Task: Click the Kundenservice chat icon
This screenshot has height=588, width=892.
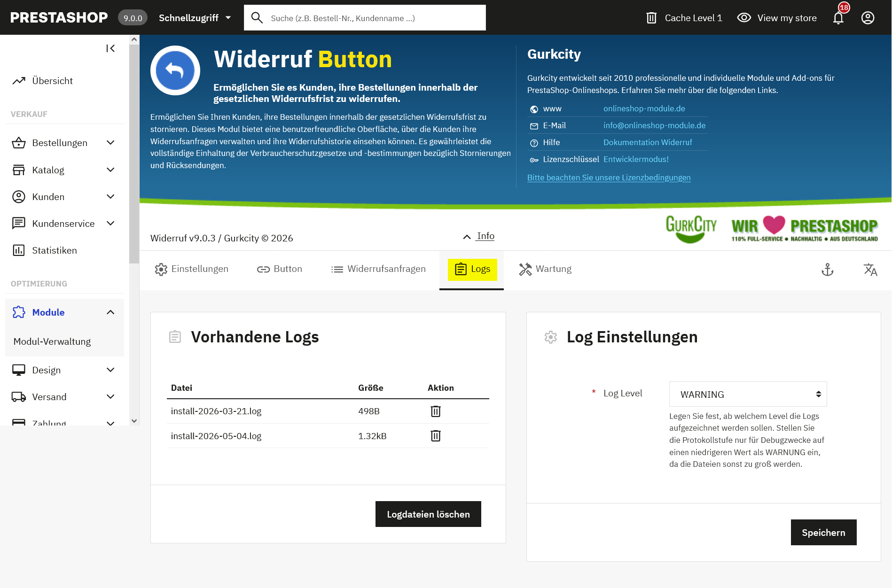Action: pyautogui.click(x=19, y=224)
